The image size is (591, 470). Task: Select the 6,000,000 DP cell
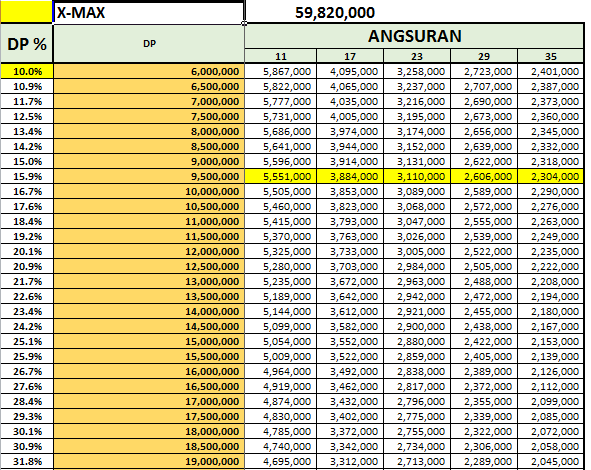pos(149,71)
